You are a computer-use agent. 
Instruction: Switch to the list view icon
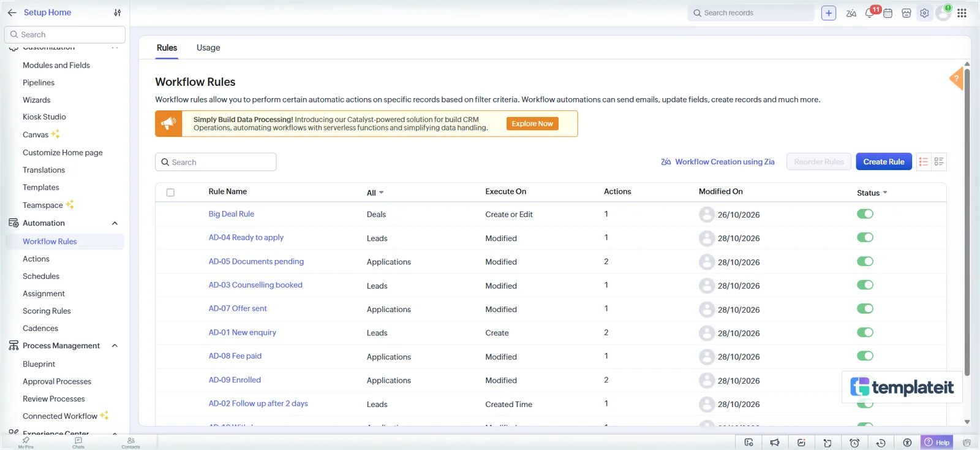pos(924,162)
